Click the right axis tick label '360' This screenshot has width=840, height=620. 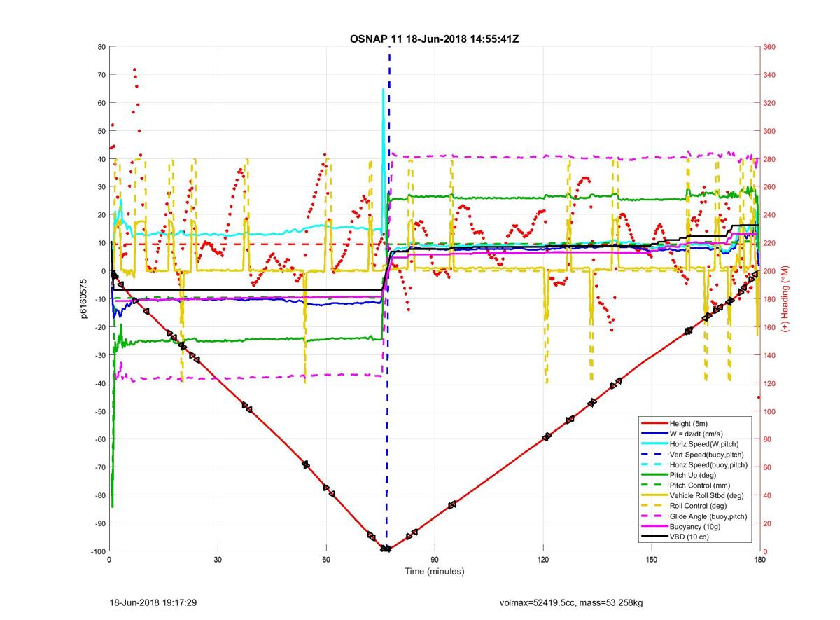pos(770,47)
